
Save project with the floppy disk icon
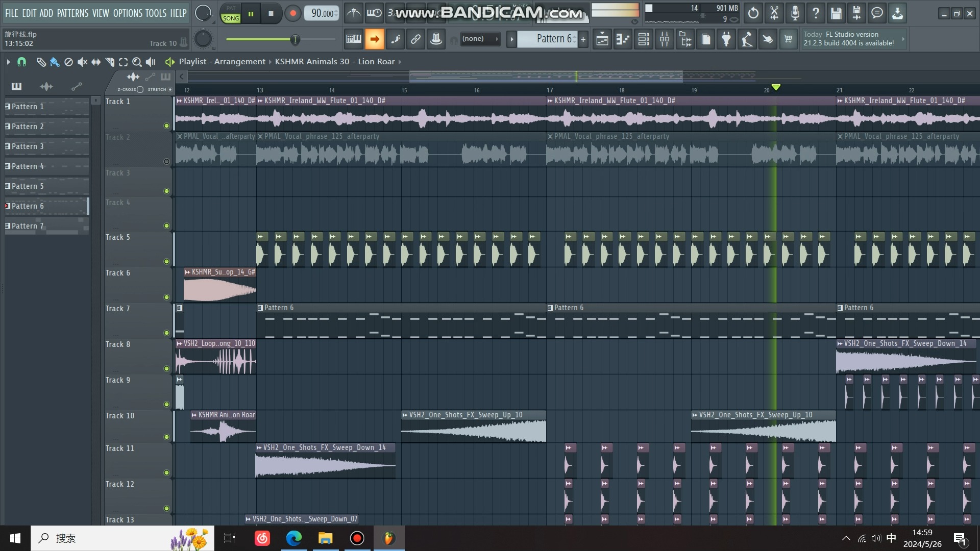(x=836, y=13)
